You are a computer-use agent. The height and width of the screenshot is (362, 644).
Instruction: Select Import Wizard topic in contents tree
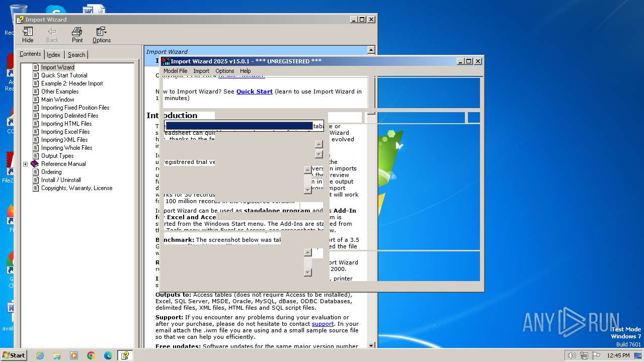[x=57, y=67]
